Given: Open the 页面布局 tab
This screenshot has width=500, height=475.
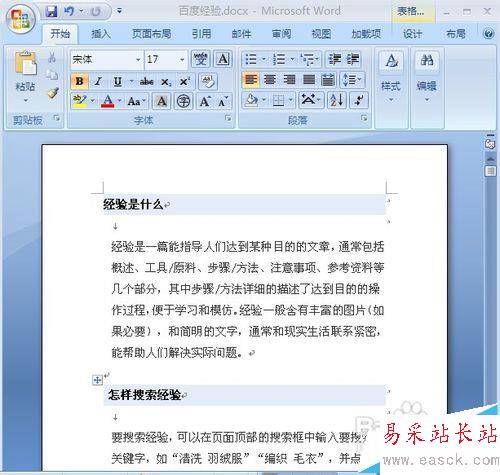Looking at the screenshot, I should click(151, 34).
